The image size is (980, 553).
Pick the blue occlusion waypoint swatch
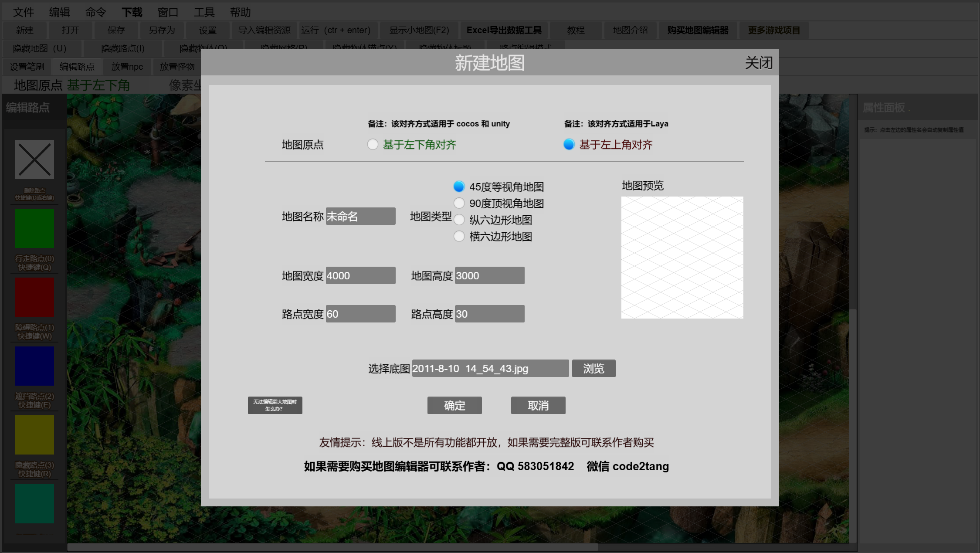pyautogui.click(x=34, y=366)
